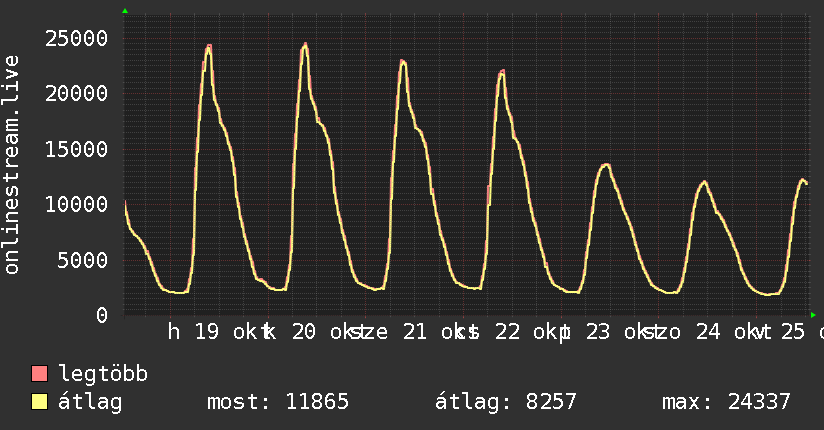Viewport: 824px width, 430px height.
Task: Click the 23 okt date label
Action: point(622,332)
